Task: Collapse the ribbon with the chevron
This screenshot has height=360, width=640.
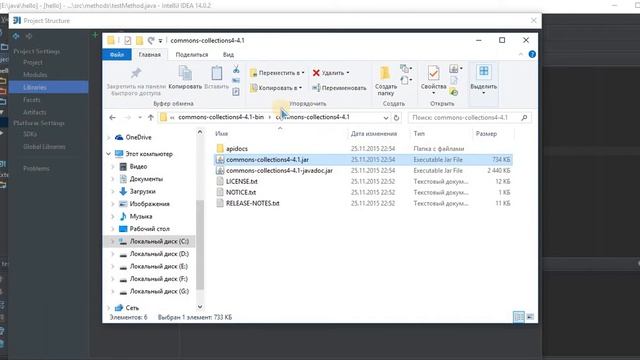Action: point(520,54)
